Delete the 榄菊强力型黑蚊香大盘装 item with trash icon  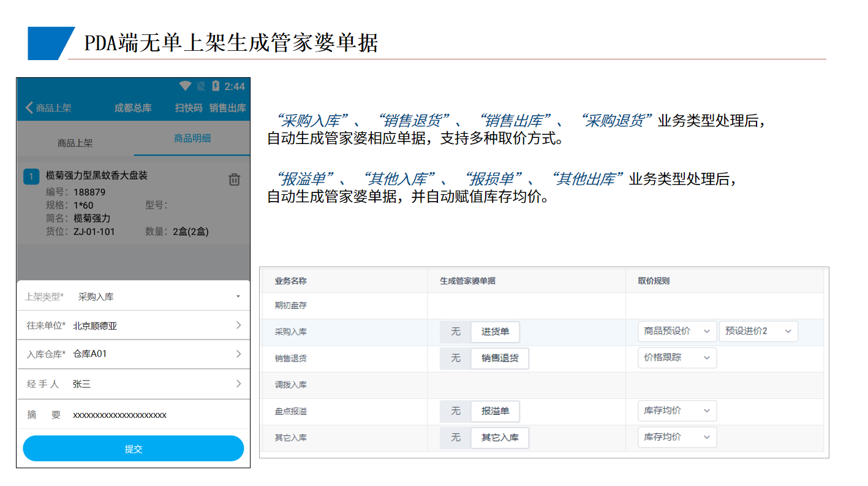click(234, 179)
